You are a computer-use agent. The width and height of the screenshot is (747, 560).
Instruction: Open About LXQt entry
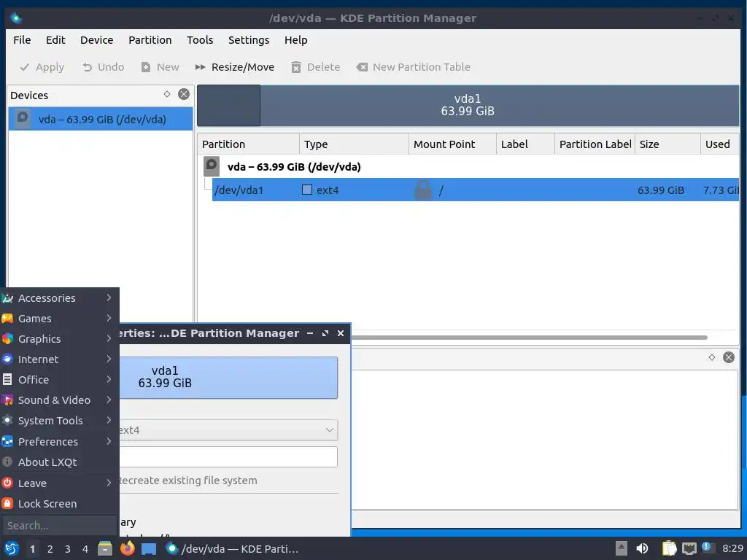(x=60, y=462)
